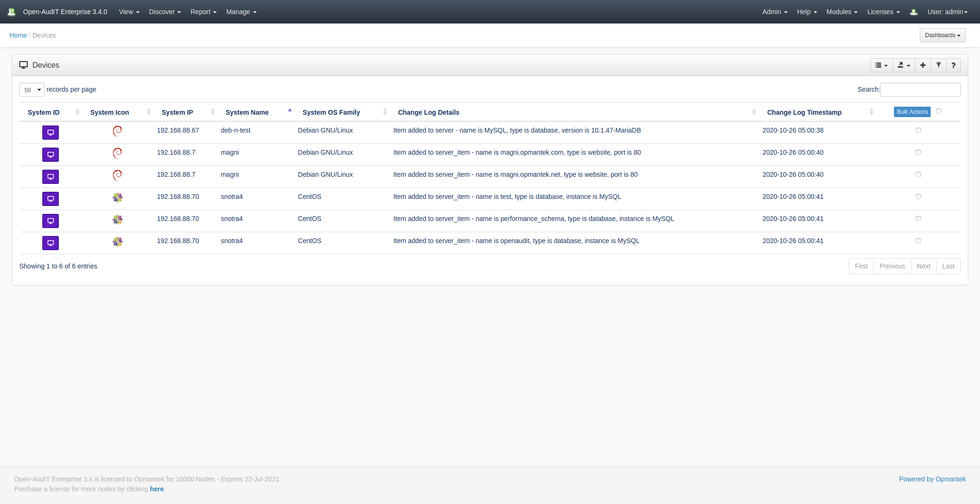Click the help question mark icon

953,65
